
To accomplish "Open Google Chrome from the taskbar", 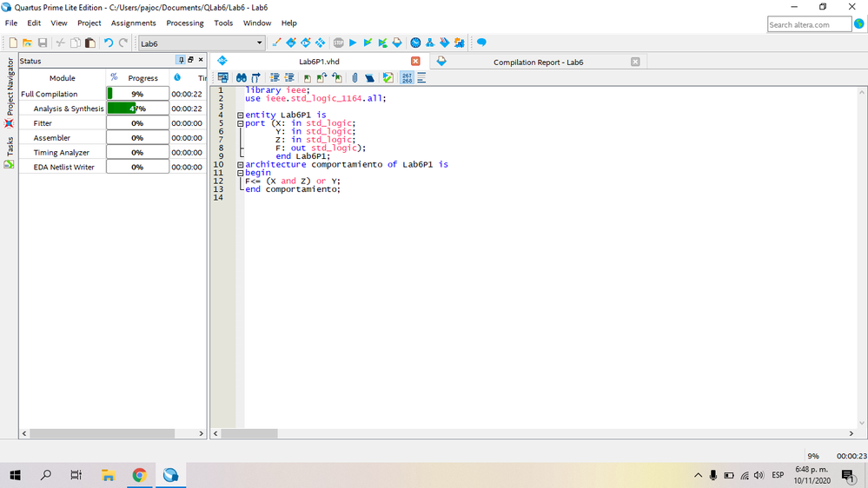I will [139, 475].
